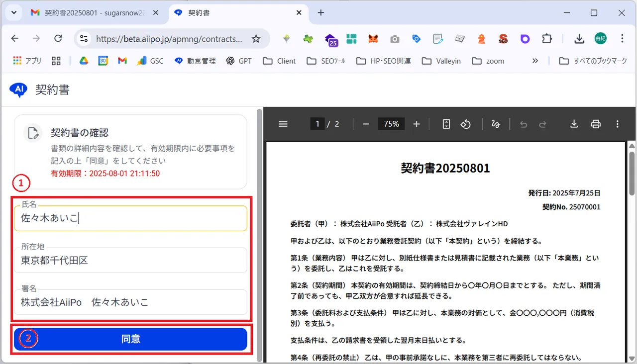637x364 pixels.
Task: Open Google Drive bookmark
Action: click(x=84, y=61)
